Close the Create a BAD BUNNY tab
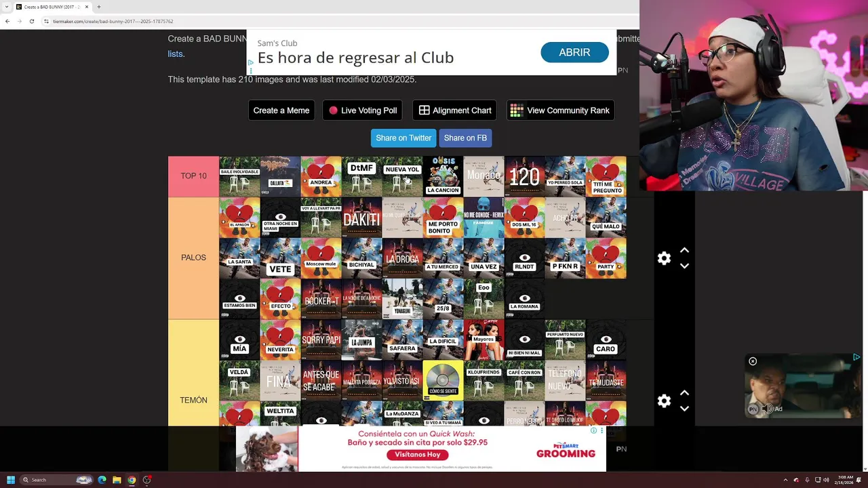868x488 pixels. click(x=87, y=7)
